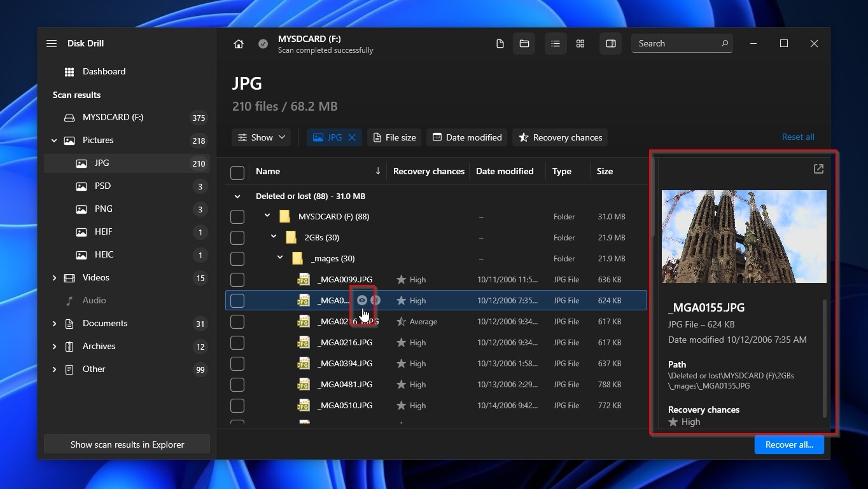868x489 pixels.
Task: Check the _MGA0394.JPG checkbox
Action: pos(237,364)
